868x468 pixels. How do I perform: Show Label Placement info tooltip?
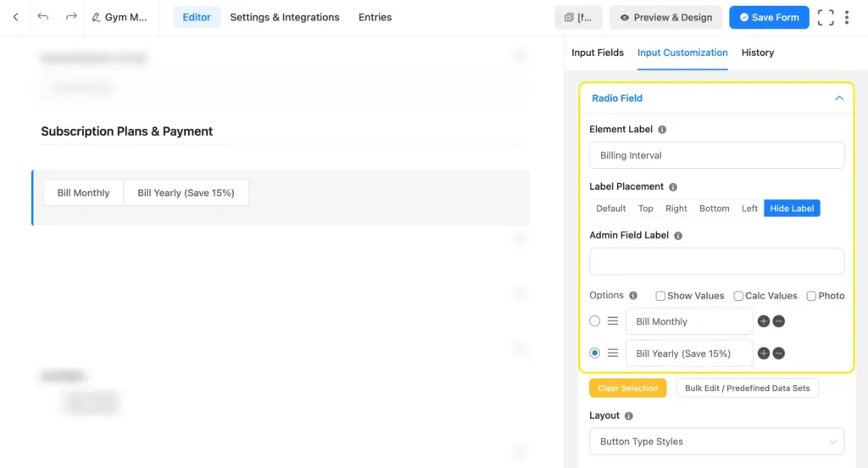(672, 187)
